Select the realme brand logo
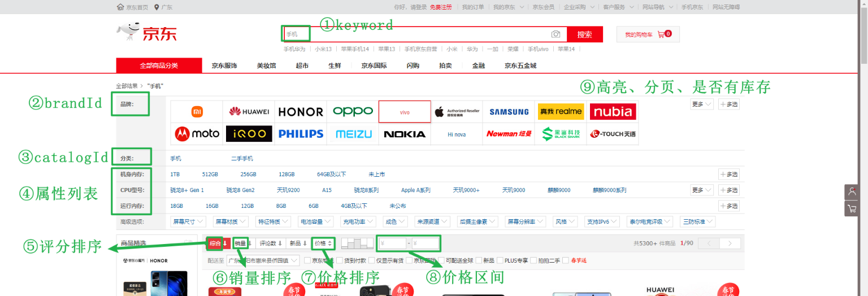Screen dimensions: 868x296 (x=561, y=112)
